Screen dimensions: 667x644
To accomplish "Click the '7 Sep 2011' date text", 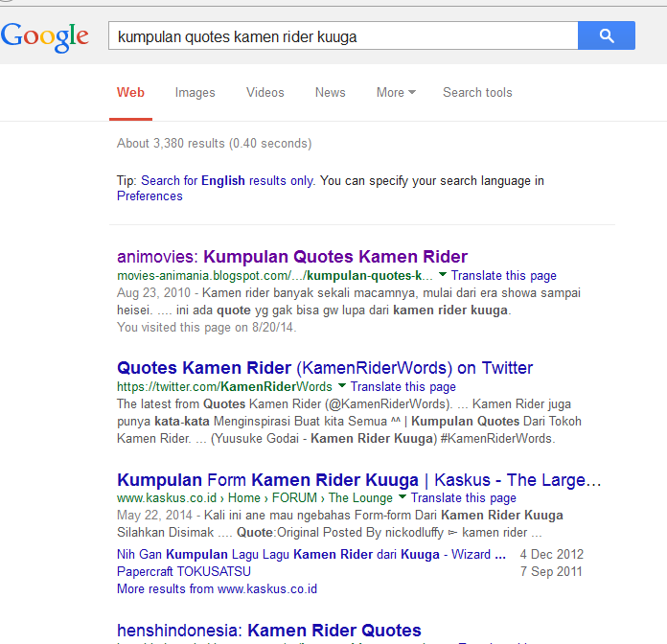I will tap(551, 572).
